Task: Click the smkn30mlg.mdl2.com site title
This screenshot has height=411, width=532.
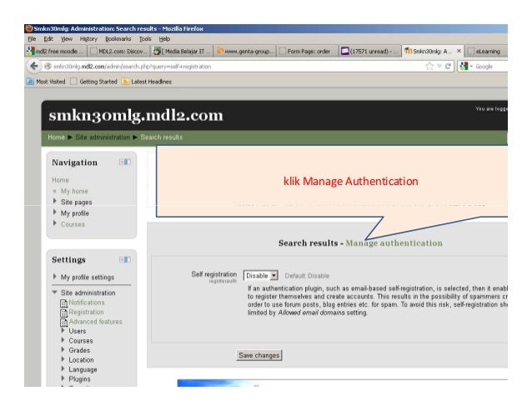Action: point(136,115)
